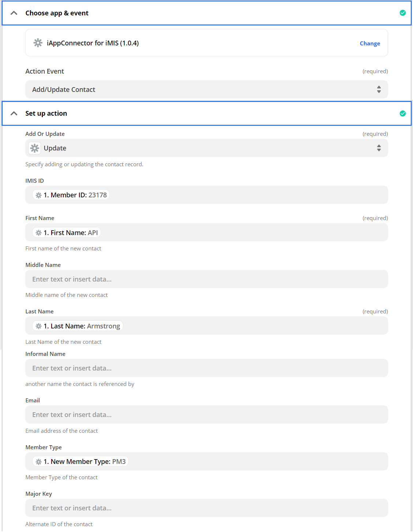Click gear icon in Add Or Update field

pyautogui.click(x=35, y=148)
